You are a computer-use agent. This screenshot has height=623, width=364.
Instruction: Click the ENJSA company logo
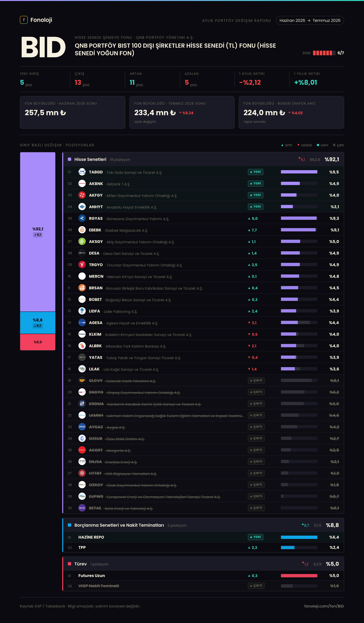coord(82,462)
